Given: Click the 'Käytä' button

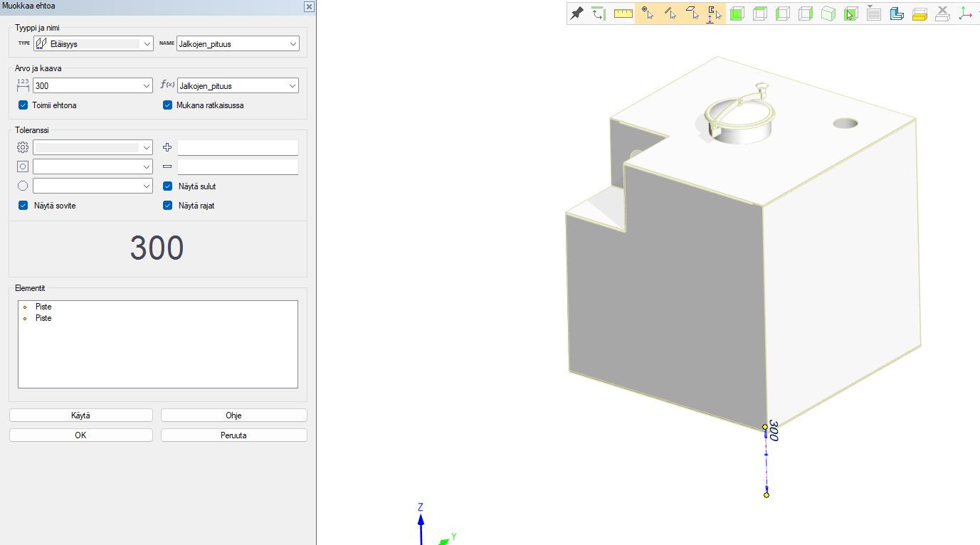Looking at the screenshot, I should pyautogui.click(x=80, y=416).
